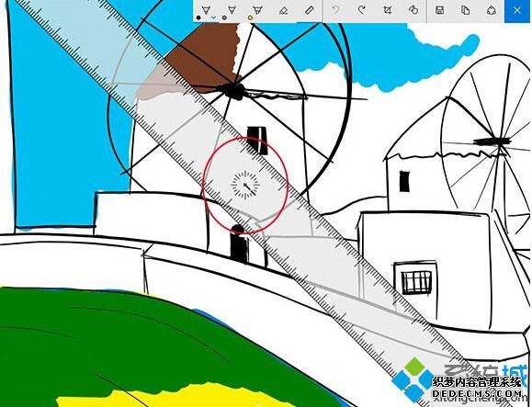Click the black ballpoint pen color dot

point(198,17)
